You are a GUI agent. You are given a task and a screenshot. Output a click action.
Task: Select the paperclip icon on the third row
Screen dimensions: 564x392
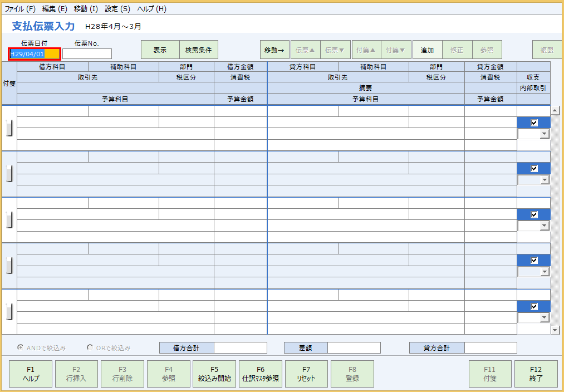coord(8,219)
